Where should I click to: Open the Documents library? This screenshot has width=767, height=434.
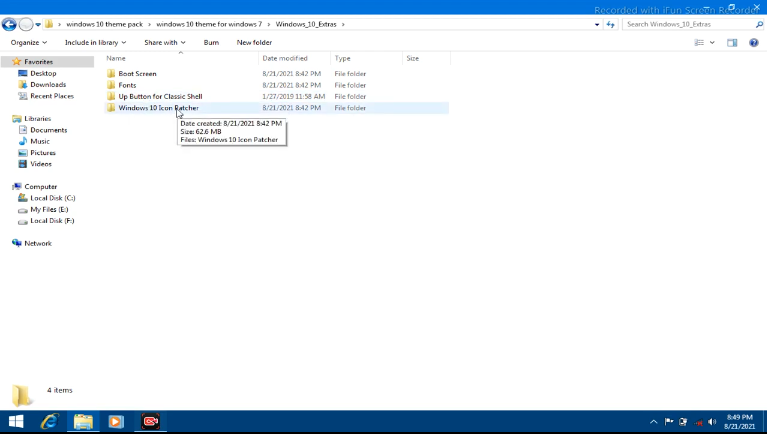(x=48, y=130)
